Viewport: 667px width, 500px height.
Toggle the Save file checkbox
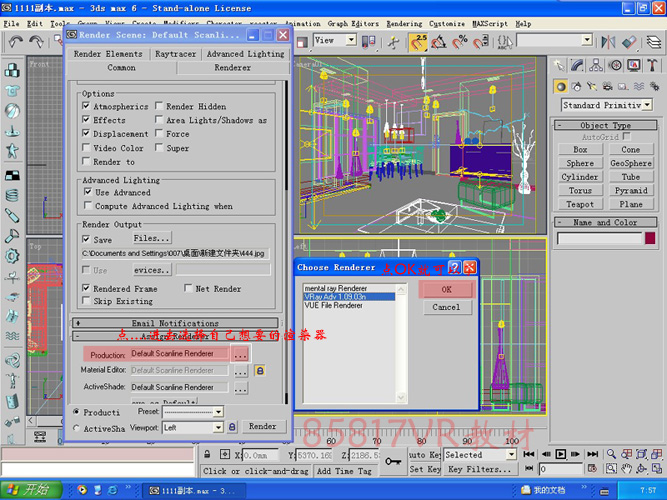coord(86,239)
